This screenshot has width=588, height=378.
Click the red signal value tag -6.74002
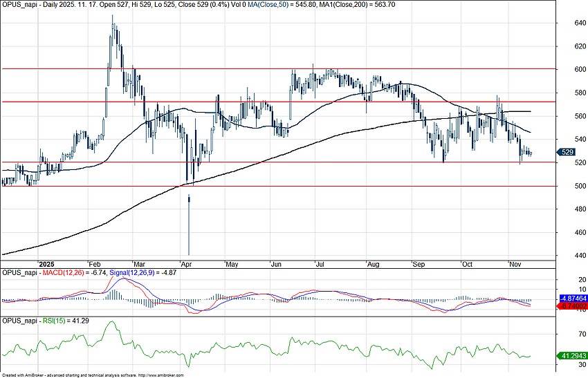click(571, 305)
